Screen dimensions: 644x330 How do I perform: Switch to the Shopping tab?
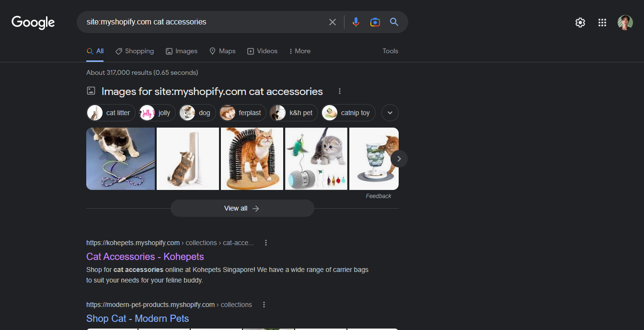click(x=135, y=51)
